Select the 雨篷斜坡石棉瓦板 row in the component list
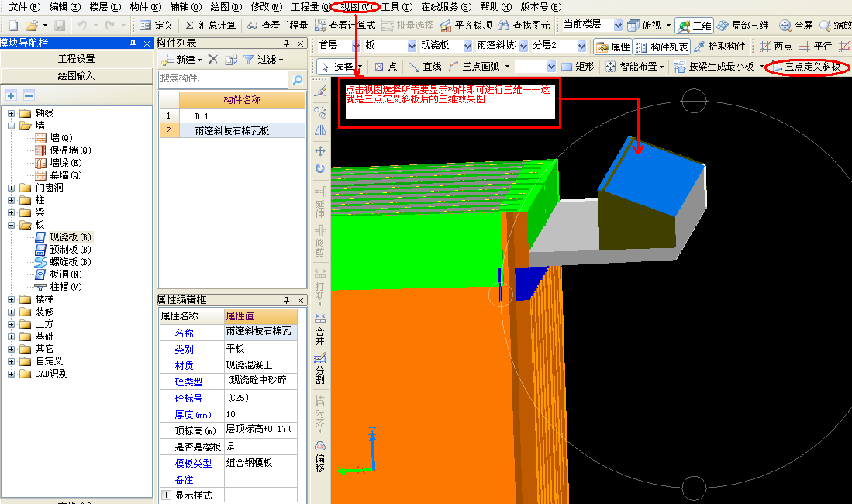The height and width of the screenshot is (504, 852). (x=233, y=130)
